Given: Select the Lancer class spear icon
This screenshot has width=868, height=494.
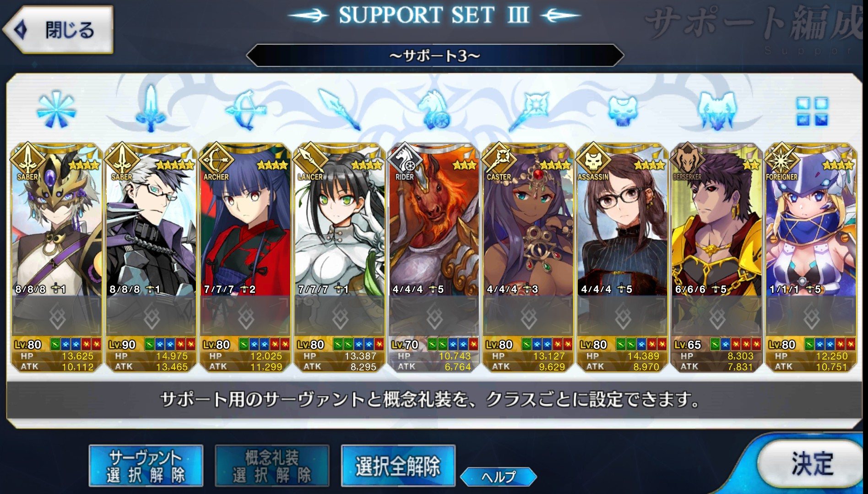Looking at the screenshot, I should tap(339, 110).
